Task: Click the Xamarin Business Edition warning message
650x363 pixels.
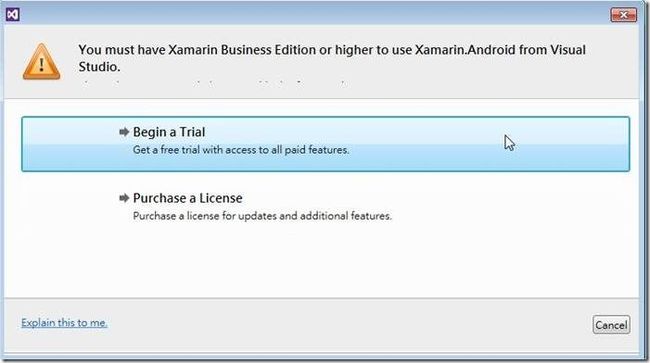Action: click(x=332, y=58)
